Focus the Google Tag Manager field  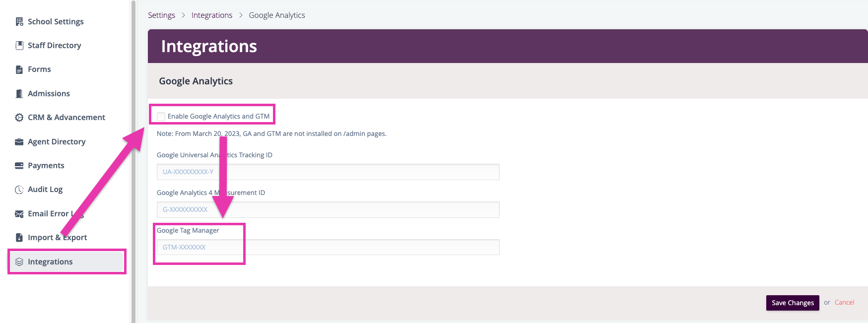pyautogui.click(x=328, y=247)
